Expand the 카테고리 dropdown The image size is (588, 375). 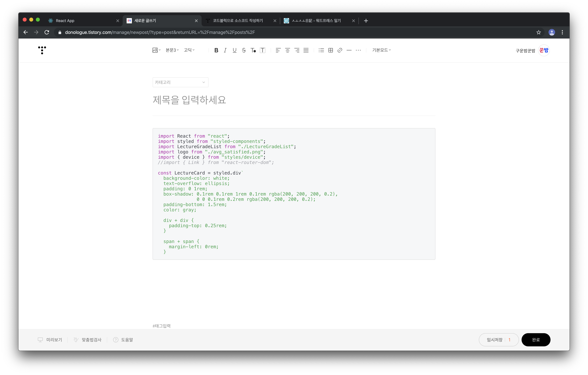pos(180,82)
